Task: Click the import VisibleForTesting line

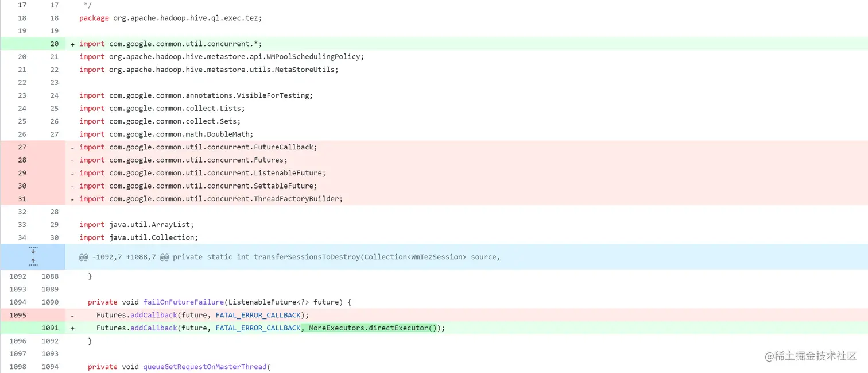Action: tap(196, 95)
